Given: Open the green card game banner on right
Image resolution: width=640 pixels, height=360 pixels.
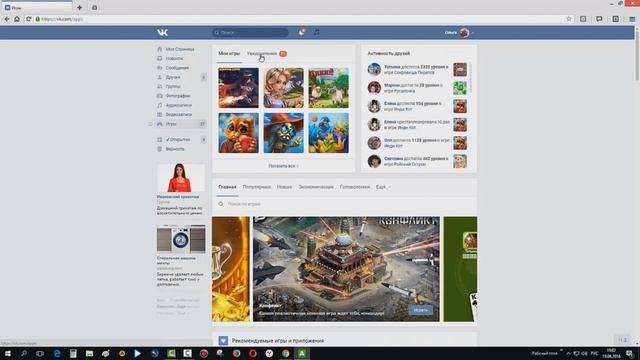Looking at the screenshot, I should coord(460,269).
